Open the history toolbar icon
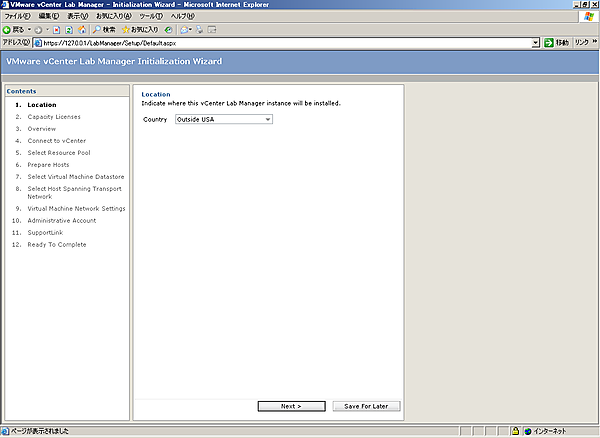This screenshot has width=600, height=438. point(168,30)
